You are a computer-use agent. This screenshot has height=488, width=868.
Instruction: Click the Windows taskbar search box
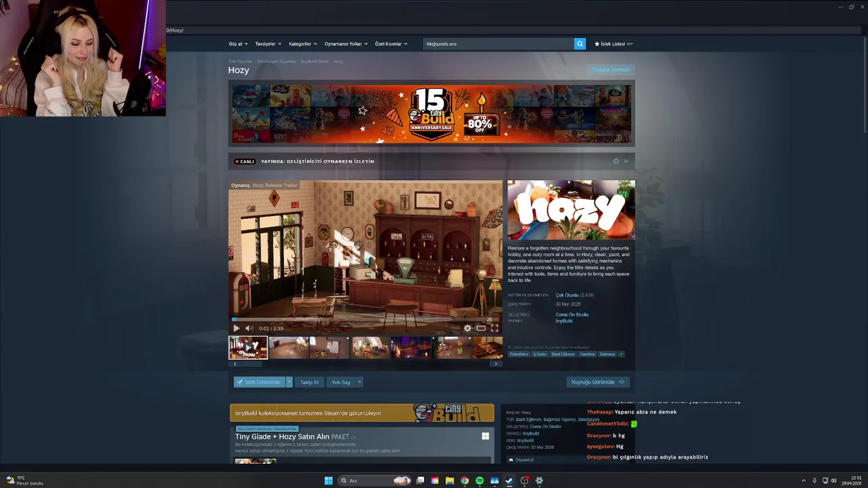point(374,481)
